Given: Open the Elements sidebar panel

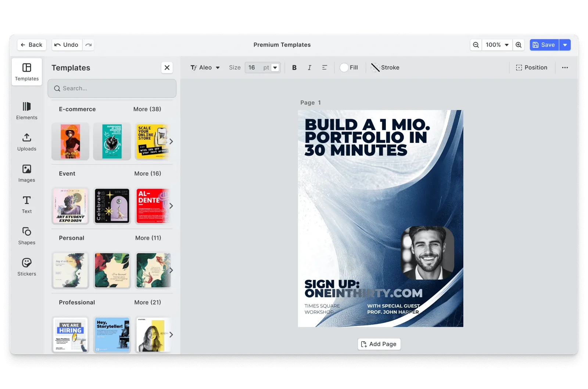Looking at the screenshot, I should [26, 111].
